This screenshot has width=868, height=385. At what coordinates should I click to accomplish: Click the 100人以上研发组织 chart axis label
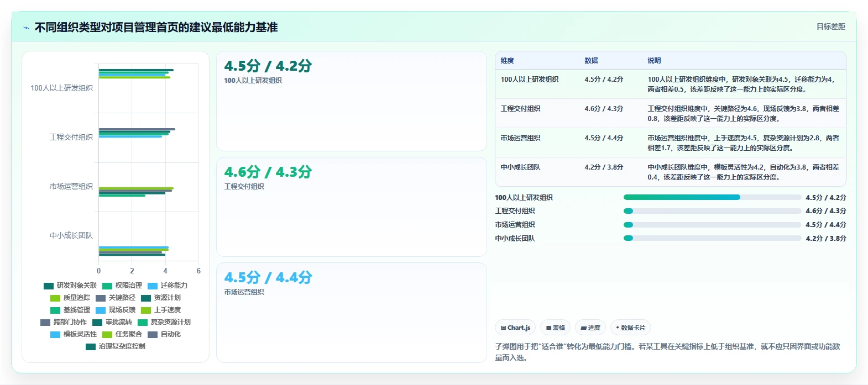61,88
